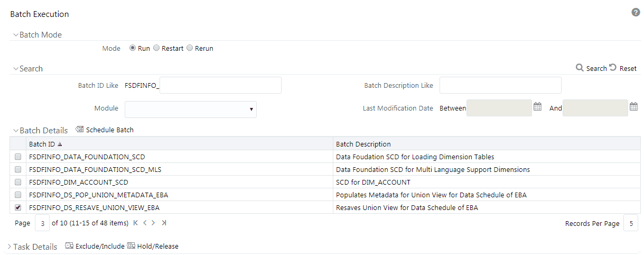Click the Reset circular arrow icon
The image size is (644, 255).
click(613, 68)
